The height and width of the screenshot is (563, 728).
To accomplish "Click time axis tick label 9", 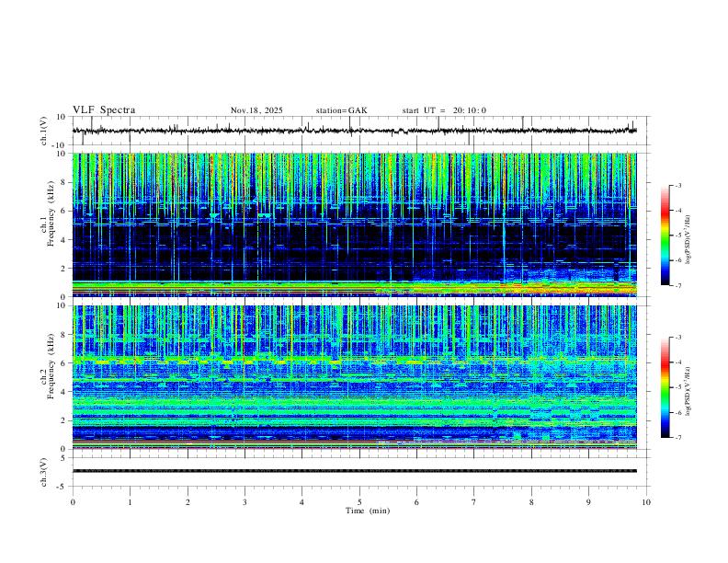I will [x=588, y=502].
